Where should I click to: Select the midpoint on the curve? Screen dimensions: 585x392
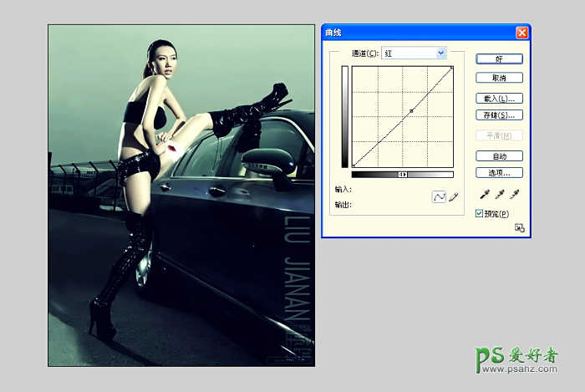[411, 110]
